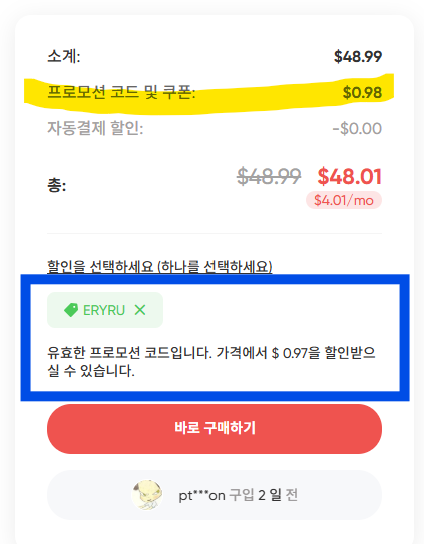424x544 pixels.
Task: Click the red $48.01 total price
Action: coord(349,176)
